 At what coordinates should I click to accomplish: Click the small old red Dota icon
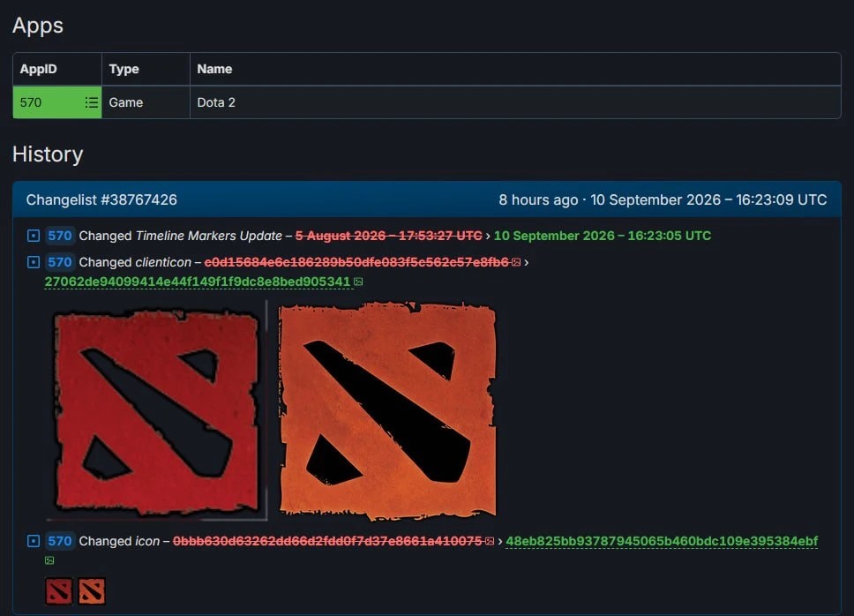tap(59, 591)
